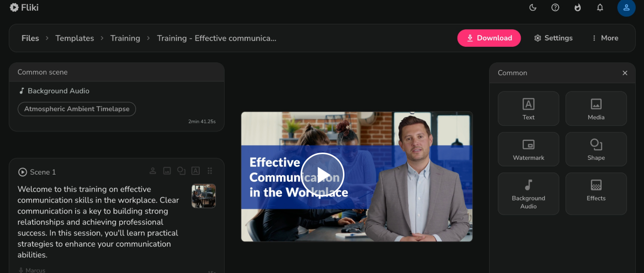Add a Watermark layer
The width and height of the screenshot is (644, 273).
(x=529, y=149)
